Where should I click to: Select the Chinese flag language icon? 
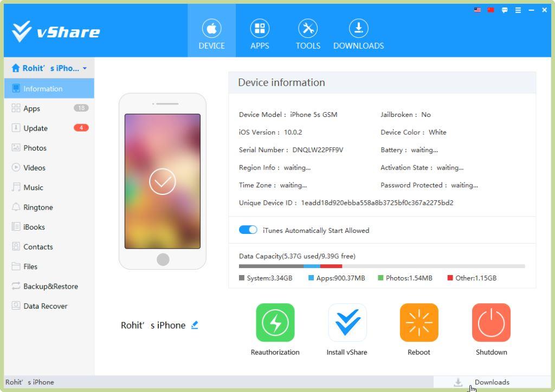(491, 10)
